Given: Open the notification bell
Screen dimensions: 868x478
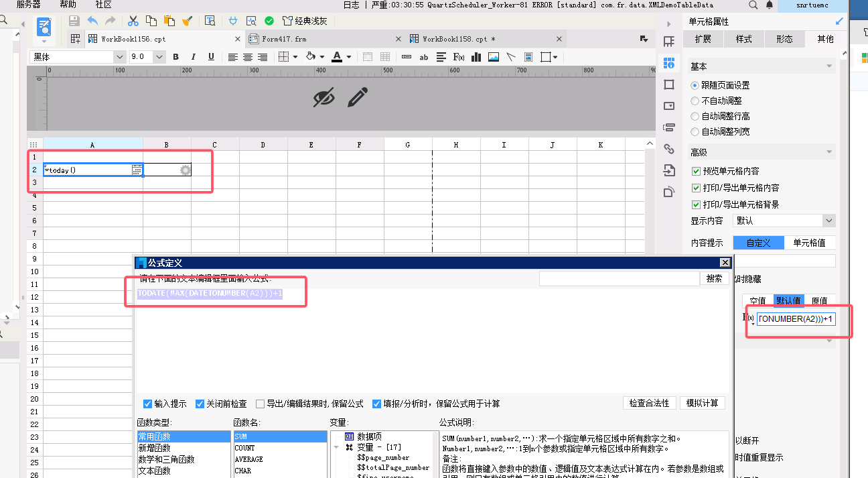Looking at the screenshot, I should tap(770, 5).
